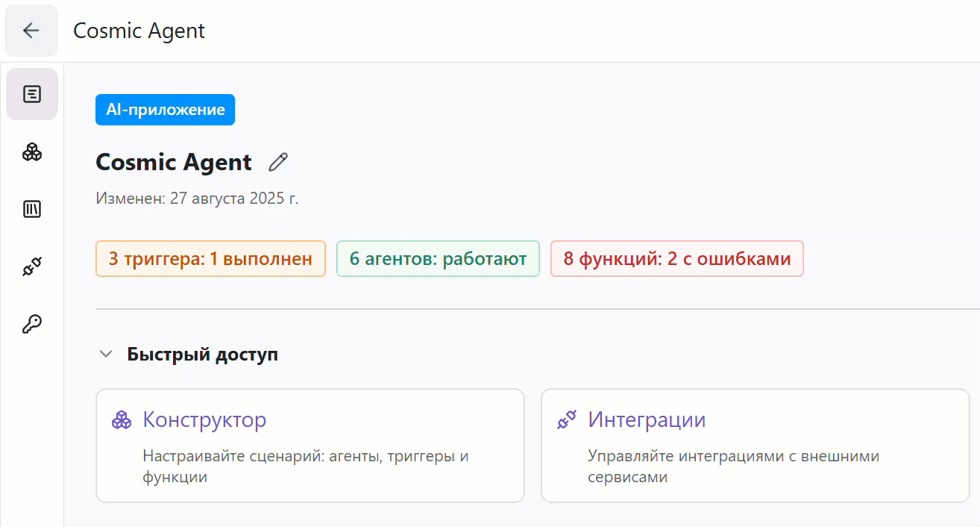980x527 pixels.
Task: Click the "6 агентов: работают" badge
Action: (x=438, y=258)
